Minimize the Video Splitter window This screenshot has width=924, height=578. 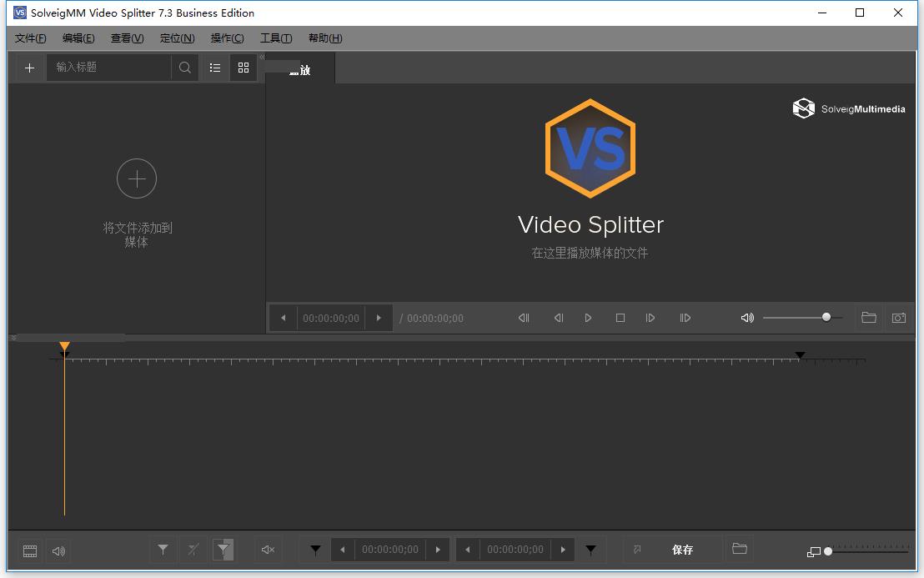pyautogui.click(x=822, y=13)
